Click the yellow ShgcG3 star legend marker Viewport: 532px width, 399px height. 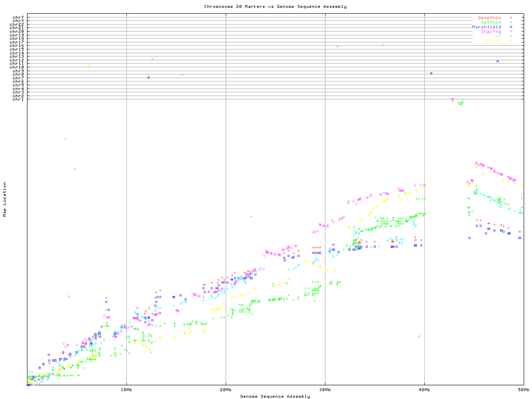[x=511, y=41]
